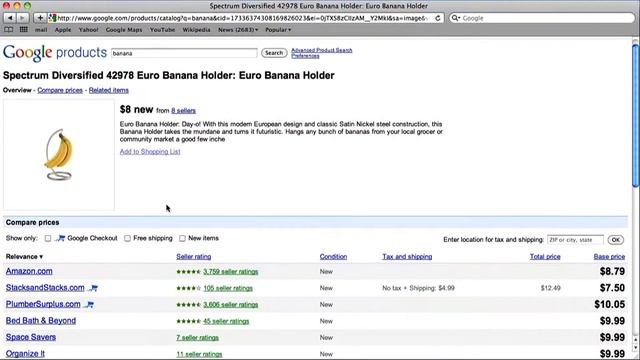Open the 8 sellers link
This screenshot has height=360, width=640.
[x=183, y=111]
